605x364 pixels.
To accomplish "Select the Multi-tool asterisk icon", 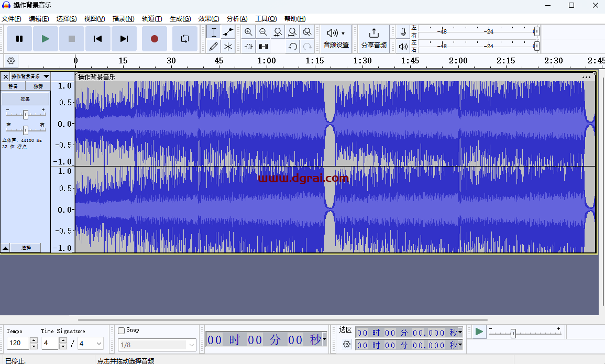I will tap(228, 47).
